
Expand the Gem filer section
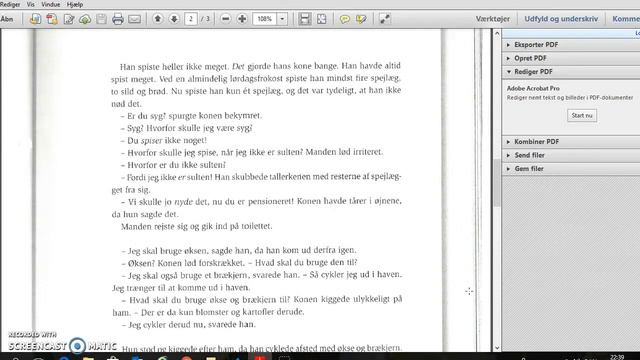pyautogui.click(x=571, y=169)
